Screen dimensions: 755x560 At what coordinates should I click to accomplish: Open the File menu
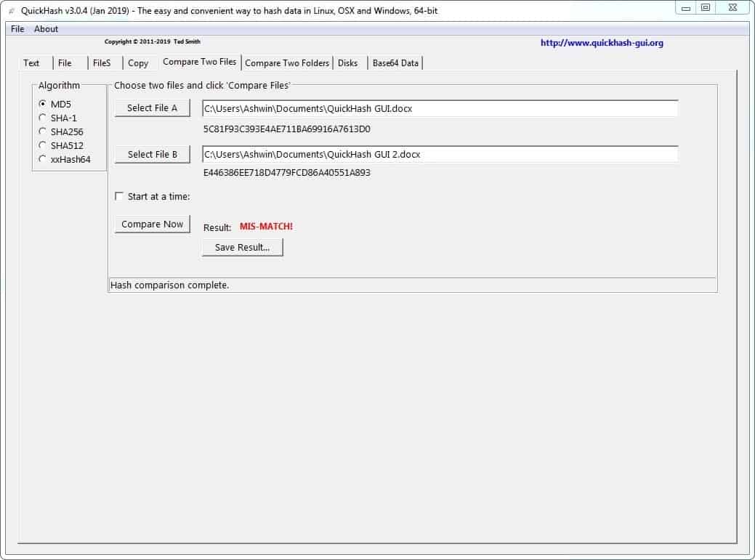tap(17, 28)
